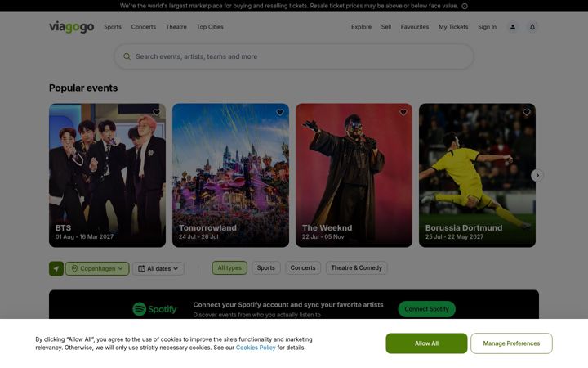Click Allow All cookies button
588x368 pixels.
426,343
